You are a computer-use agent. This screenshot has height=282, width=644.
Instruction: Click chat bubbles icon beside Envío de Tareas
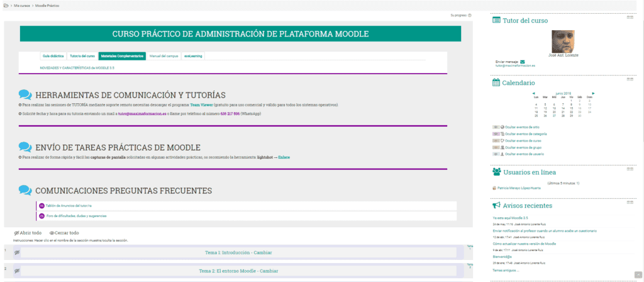click(x=25, y=147)
